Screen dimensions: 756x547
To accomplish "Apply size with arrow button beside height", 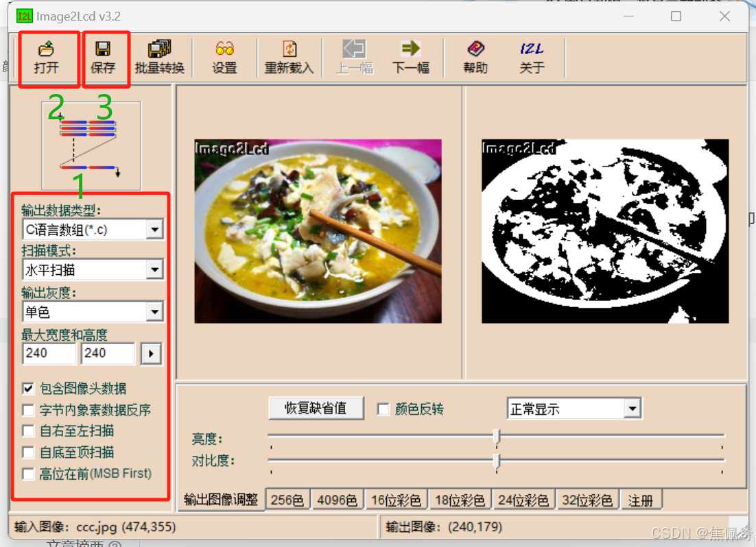I will click(151, 354).
